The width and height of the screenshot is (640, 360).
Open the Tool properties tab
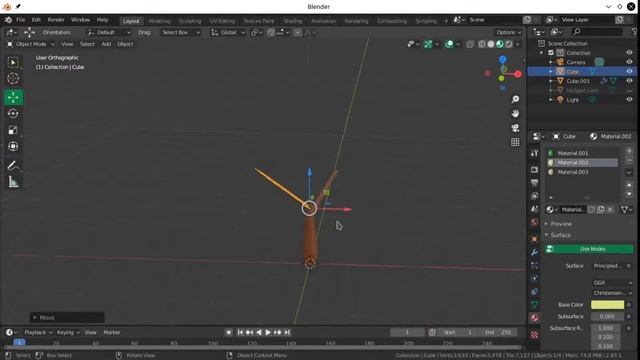point(534,153)
